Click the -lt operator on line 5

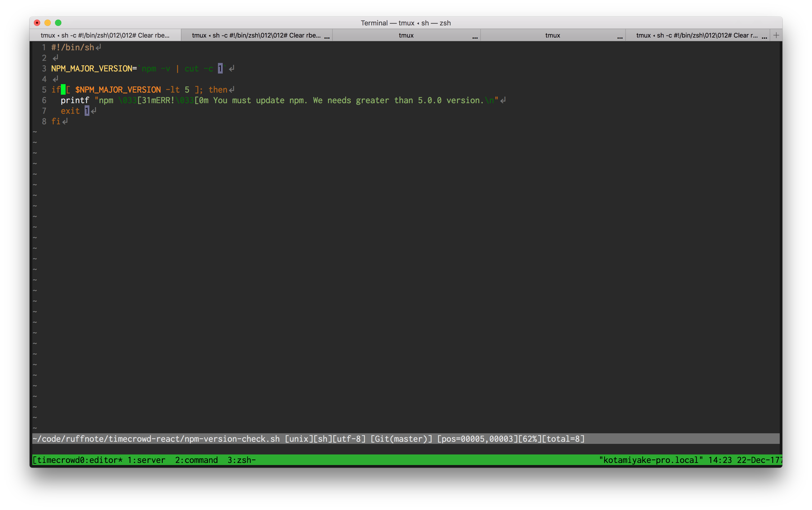173,90
